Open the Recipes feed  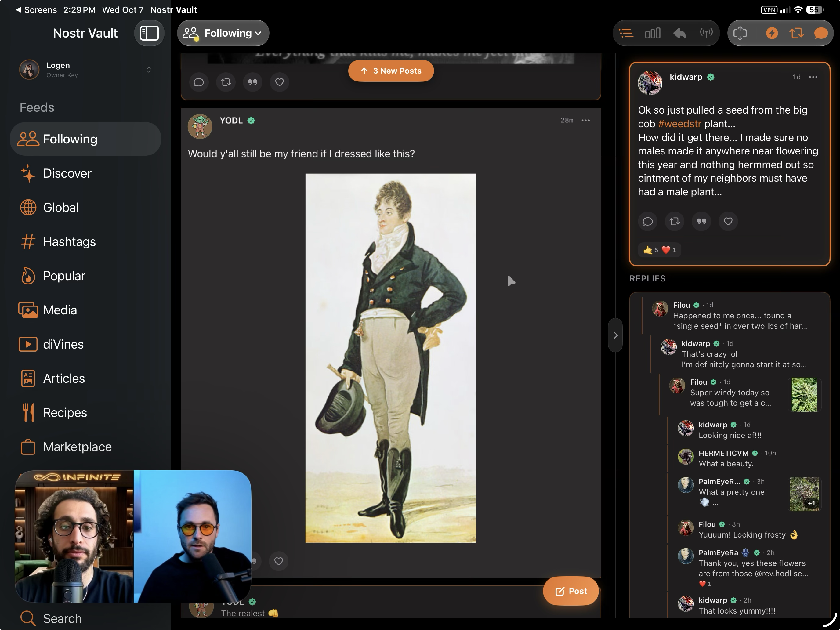tap(85, 412)
